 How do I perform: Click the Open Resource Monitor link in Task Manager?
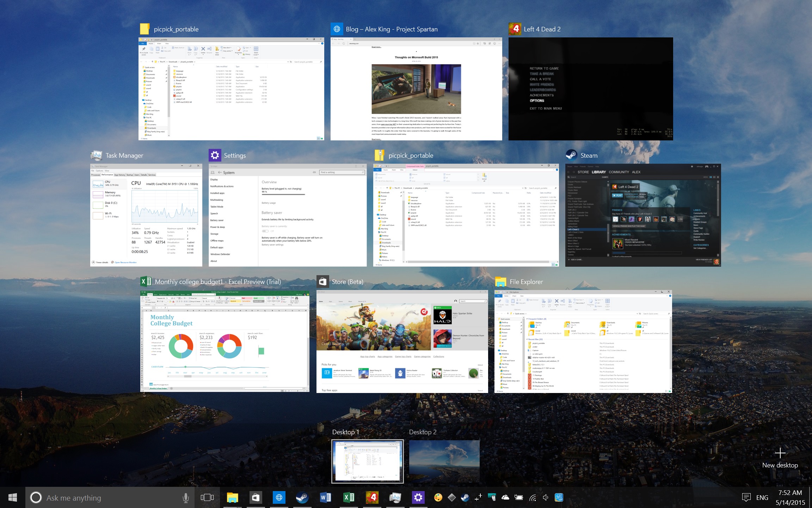(125, 262)
